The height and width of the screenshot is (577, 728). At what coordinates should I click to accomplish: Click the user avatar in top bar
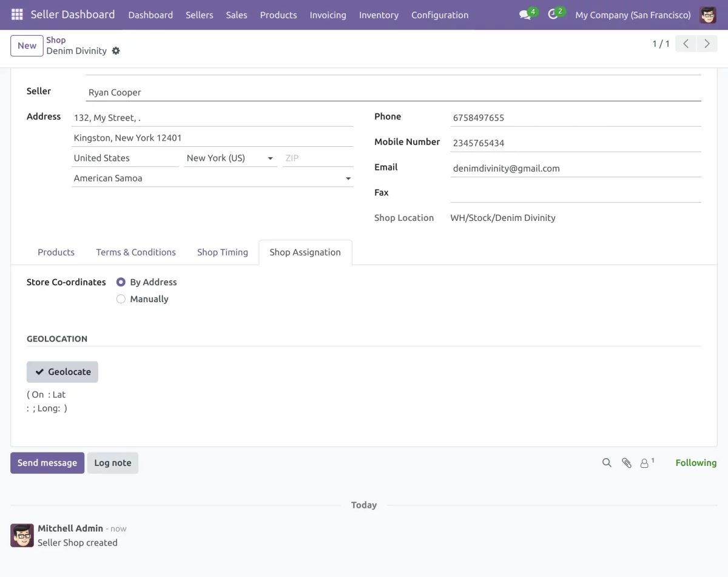pyautogui.click(x=707, y=15)
